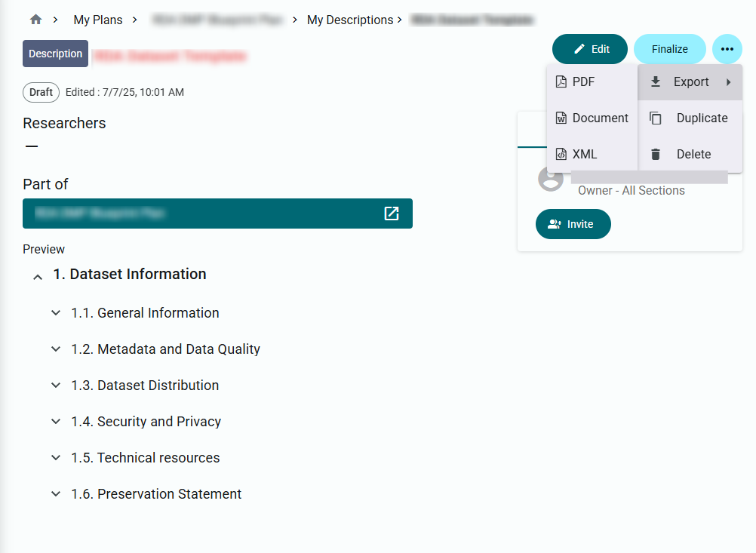Open the three-dots more options button
The image size is (756, 553).
click(x=727, y=49)
